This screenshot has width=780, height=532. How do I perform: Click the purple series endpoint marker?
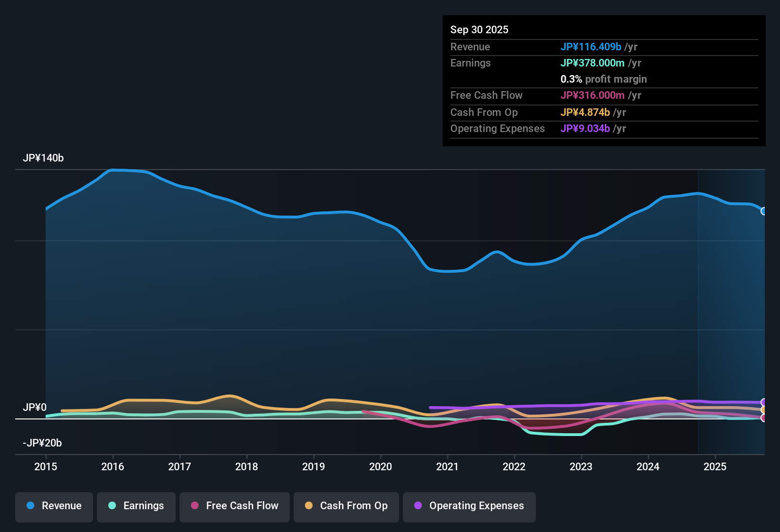(x=763, y=402)
